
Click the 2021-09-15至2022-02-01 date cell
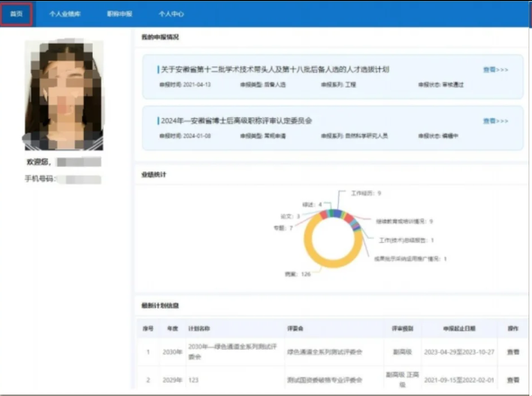[x=459, y=380]
